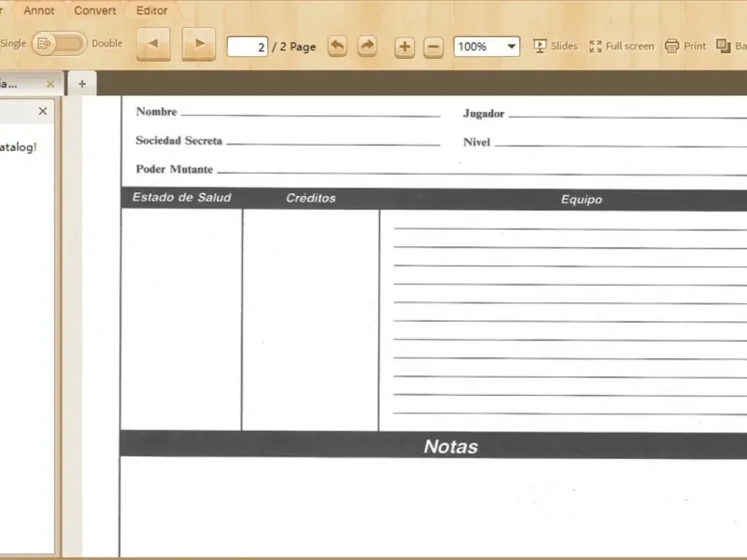Open the Convert menu
This screenshot has height=560, width=747.
point(95,10)
